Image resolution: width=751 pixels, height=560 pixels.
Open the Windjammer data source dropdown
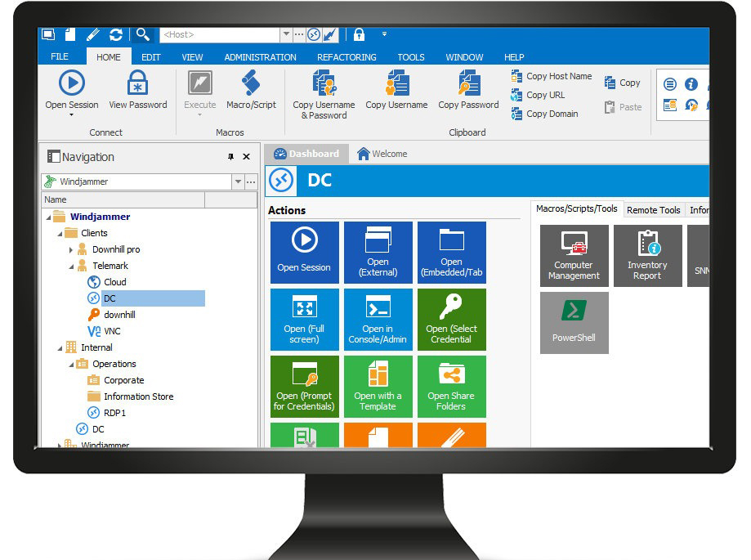(238, 181)
